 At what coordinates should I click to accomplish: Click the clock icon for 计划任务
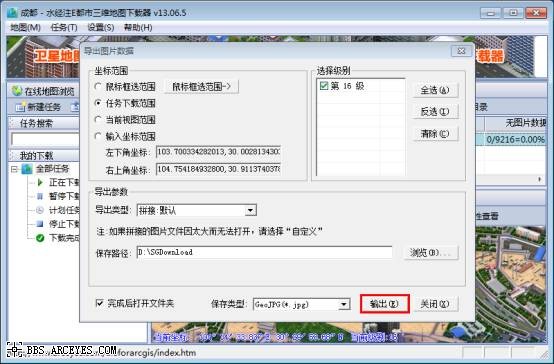[40, 210]
